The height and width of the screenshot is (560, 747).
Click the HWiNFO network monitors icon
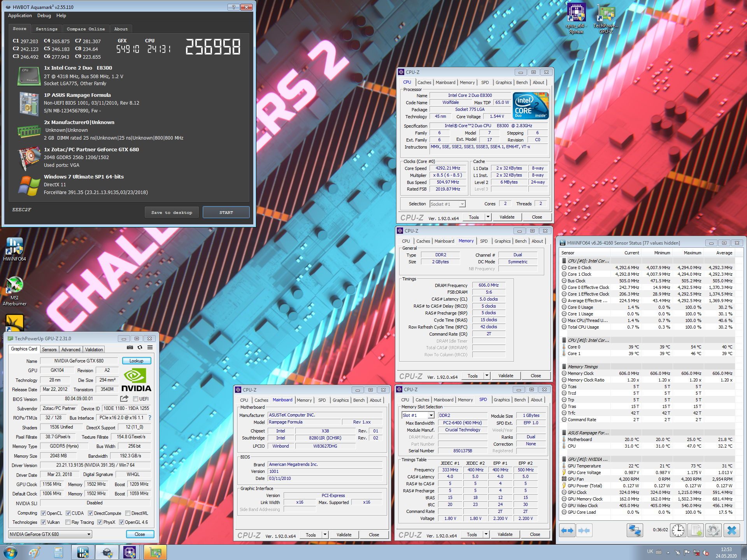pyautogui.click(x=635, y=530)
